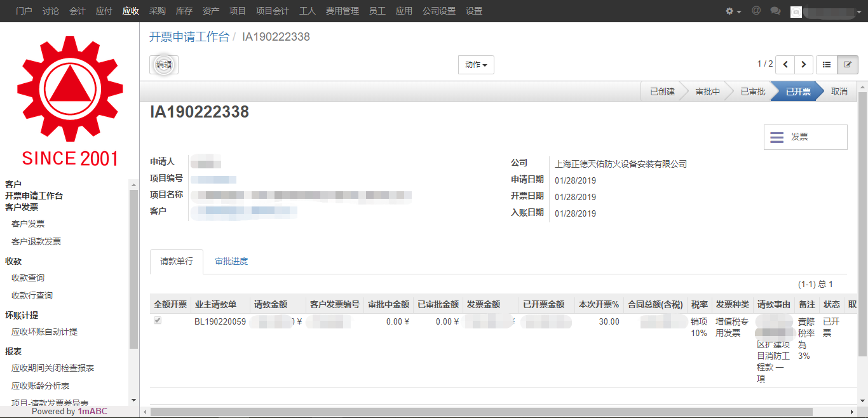Open the 员工 top menu
This screenshot has height=418, width=868.
pos(377,11)
